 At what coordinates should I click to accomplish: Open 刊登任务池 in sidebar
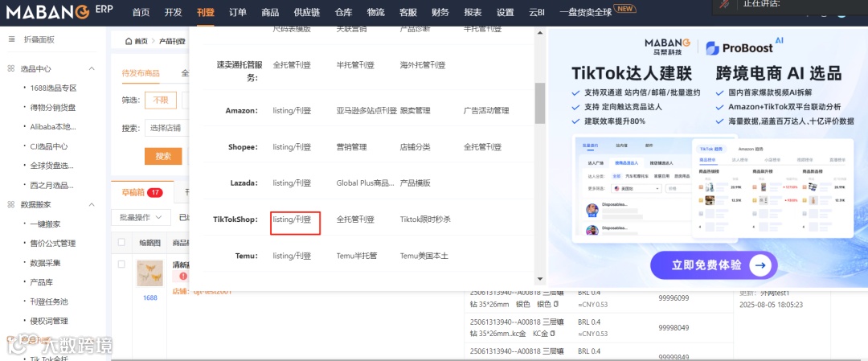pyautogui.click(x=49, y=302)
